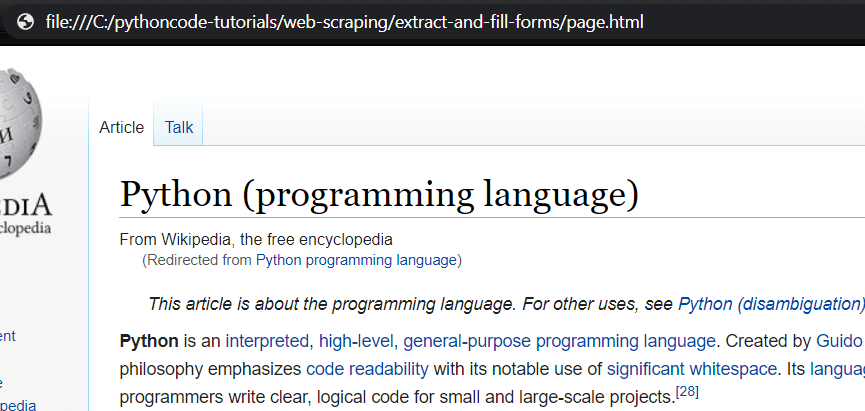Open the 'code readability' link
Viewport: 865px width, 411px height.
(367, 369)
